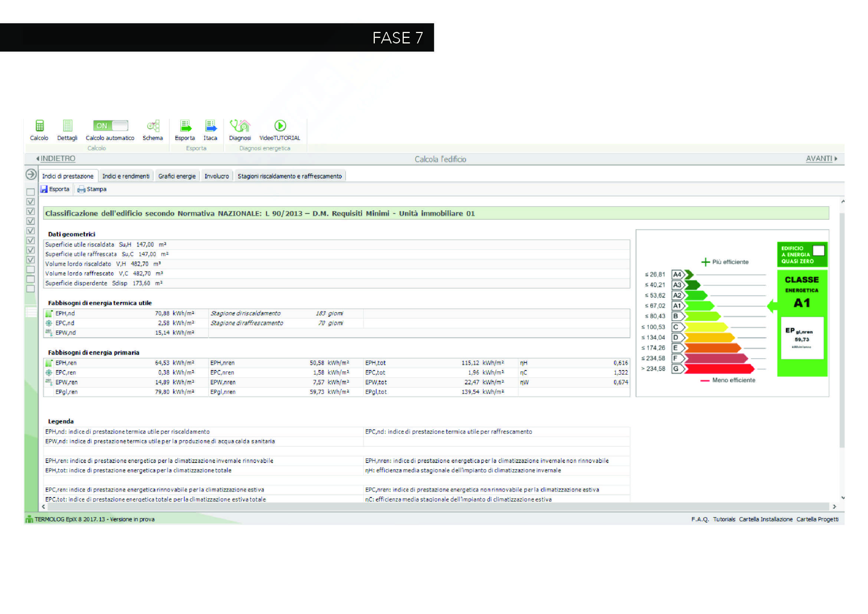Click the Itaca export icon
Screen dimensions: 868x614
[210, 125]
